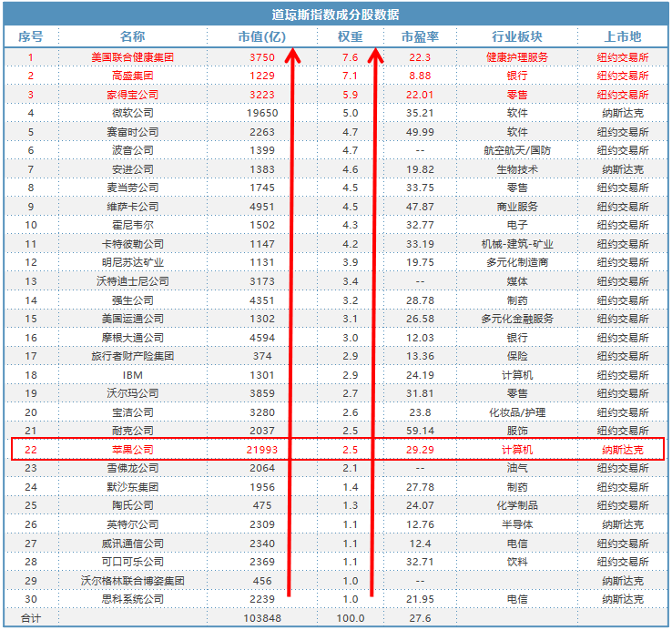Select the 明尼苏达矿业 name cell
Screen dimensions: 672x630
coord(132,262)
